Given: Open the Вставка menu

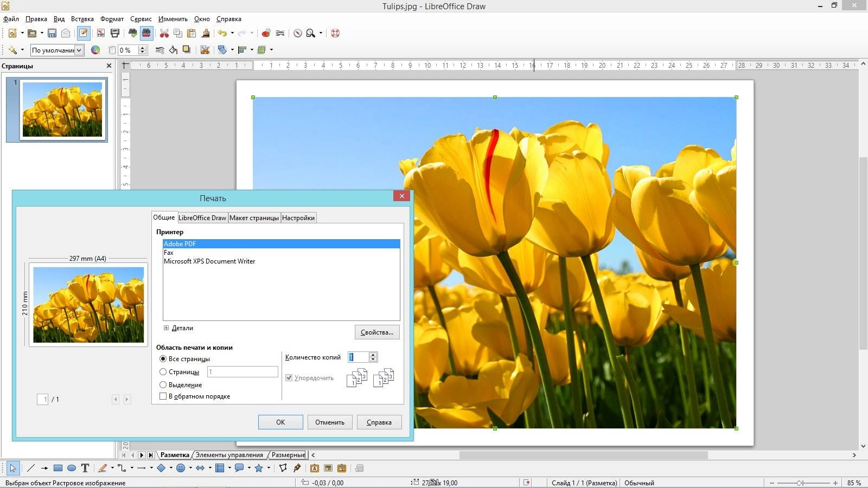Looking at the screenshot, I should (x=82, y=19).
